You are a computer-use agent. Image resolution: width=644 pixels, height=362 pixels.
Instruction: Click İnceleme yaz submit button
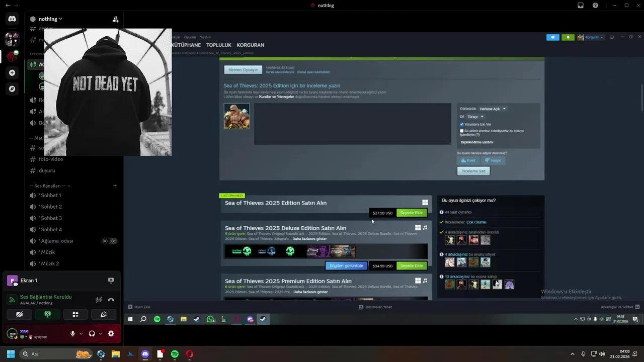click(x=473, y=171)
